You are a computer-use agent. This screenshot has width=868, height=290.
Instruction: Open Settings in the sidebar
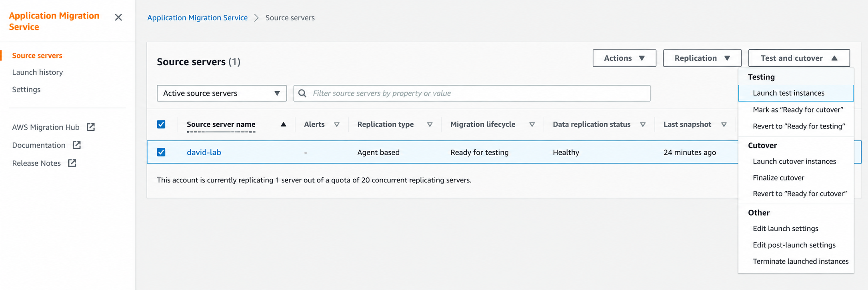26,90
